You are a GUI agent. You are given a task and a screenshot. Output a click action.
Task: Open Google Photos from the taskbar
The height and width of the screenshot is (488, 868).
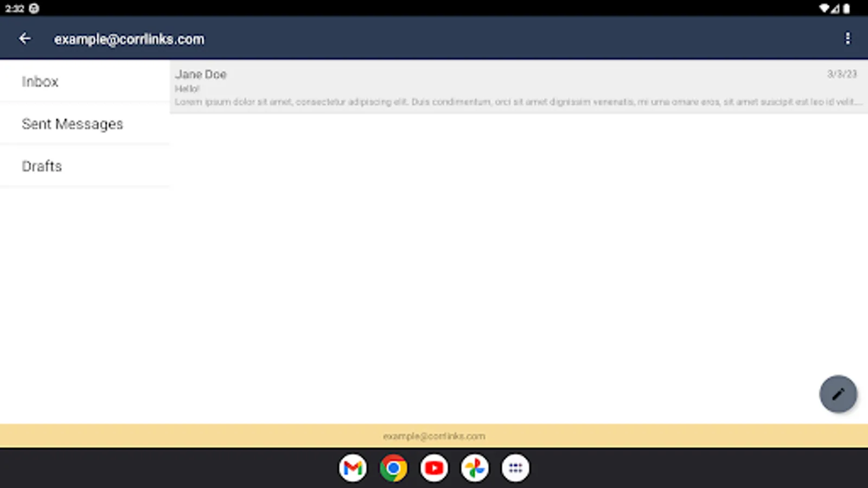tap(475, 468)
